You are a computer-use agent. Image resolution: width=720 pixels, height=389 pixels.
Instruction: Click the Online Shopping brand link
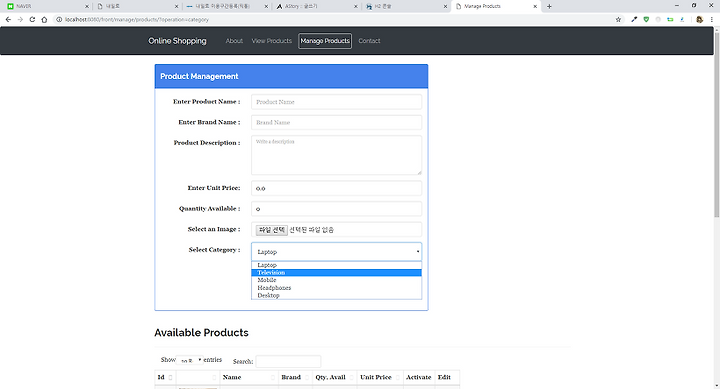(x=177, y=41)
